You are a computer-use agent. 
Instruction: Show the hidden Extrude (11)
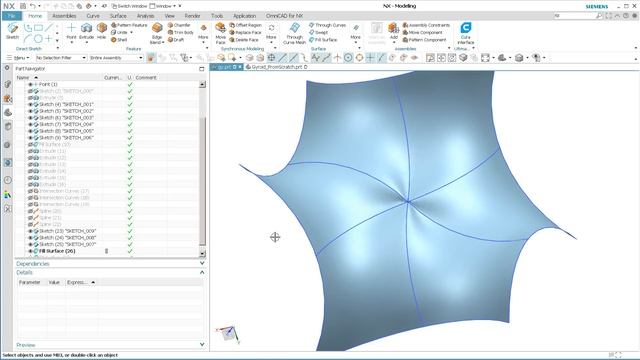(30, 151)
